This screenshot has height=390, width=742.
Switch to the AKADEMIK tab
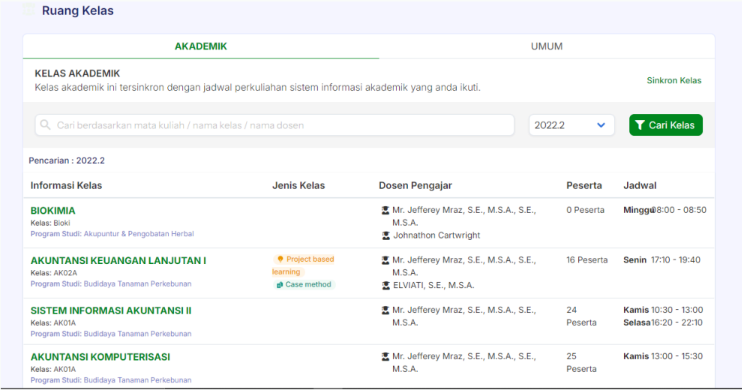(x=201, y=46)
